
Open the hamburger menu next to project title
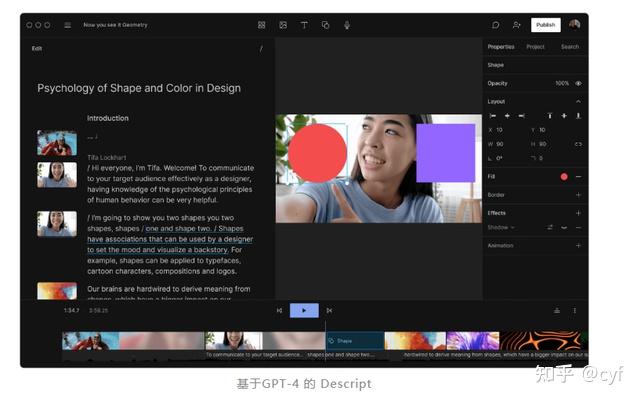68,25
